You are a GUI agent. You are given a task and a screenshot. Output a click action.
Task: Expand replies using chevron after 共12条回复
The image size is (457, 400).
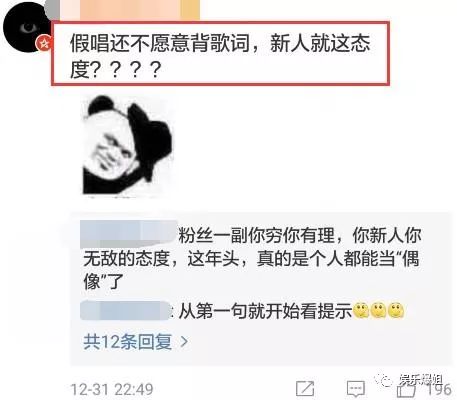[x=184, y=342]
